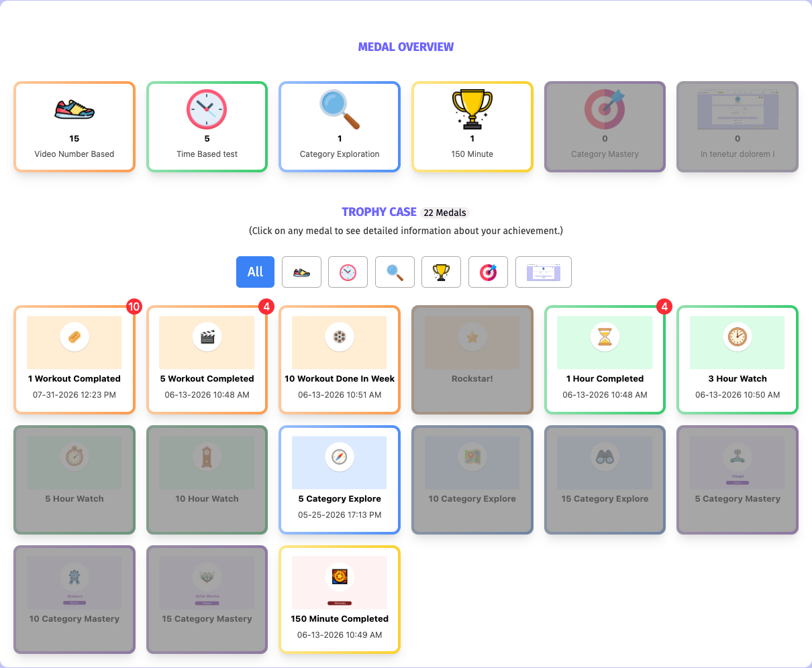Click the In tenetur dolorem overview card thumbnail

pyautogui.click(x=738, y=109)
